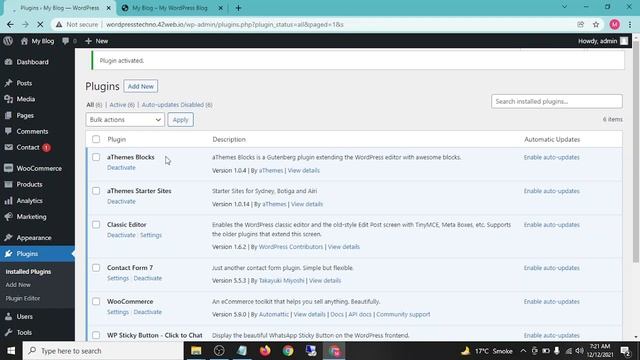Filter plugins by Active
The height and width of the screenshot is (360, 640).
122,105
